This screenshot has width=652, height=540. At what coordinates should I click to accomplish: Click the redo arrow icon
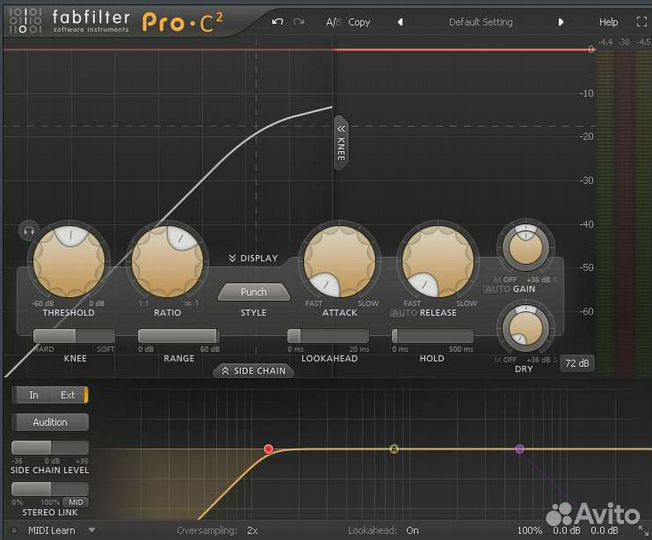(298, 22)
